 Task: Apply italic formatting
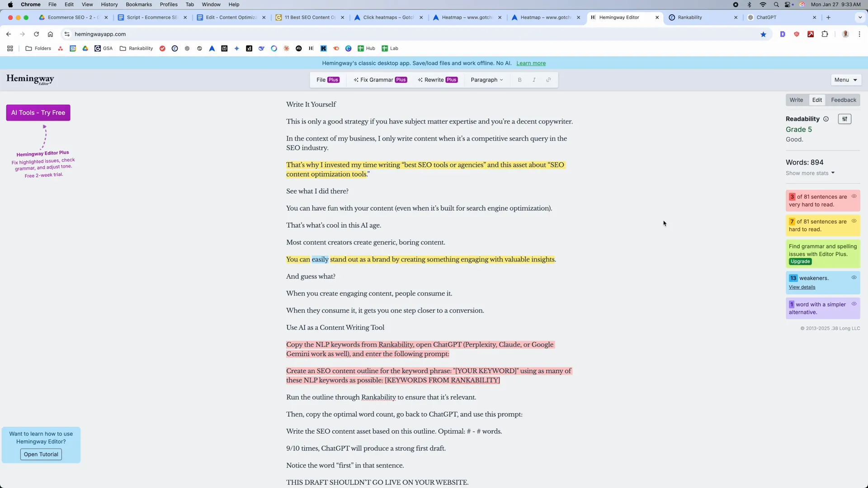(x=533, y=80)
